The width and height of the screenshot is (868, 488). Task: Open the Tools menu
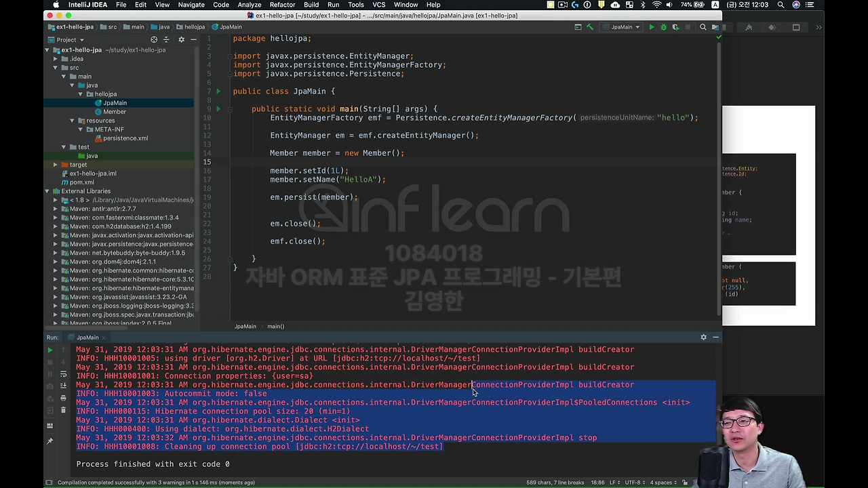(x=356, y=5)
